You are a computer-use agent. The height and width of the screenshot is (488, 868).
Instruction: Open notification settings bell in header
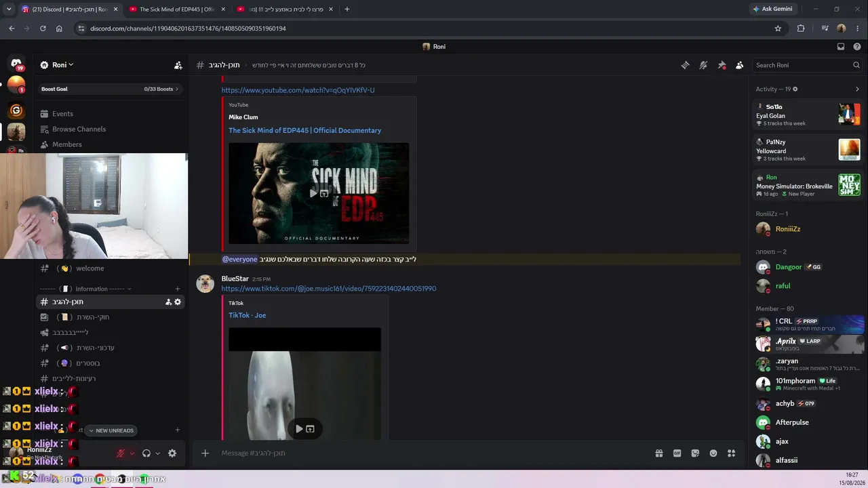(703, 65)
